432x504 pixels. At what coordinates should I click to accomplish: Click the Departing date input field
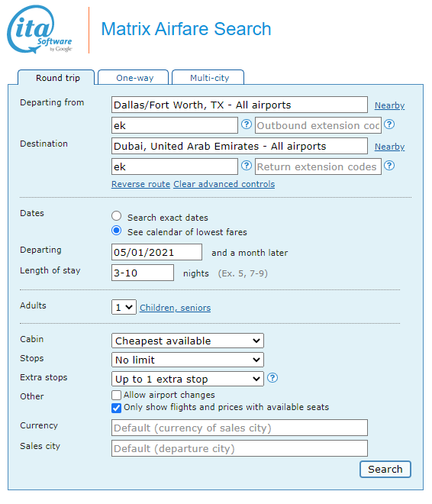point(156,252)
